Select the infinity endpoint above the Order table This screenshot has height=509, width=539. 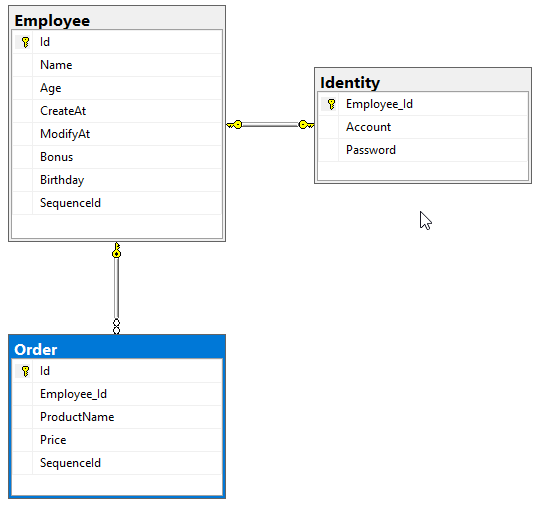tap(117, 327)
